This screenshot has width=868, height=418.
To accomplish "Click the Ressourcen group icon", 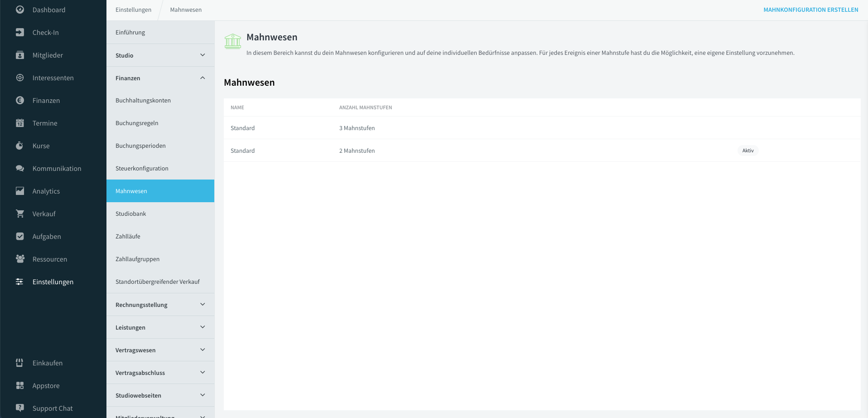I will (x=20, y=259).
